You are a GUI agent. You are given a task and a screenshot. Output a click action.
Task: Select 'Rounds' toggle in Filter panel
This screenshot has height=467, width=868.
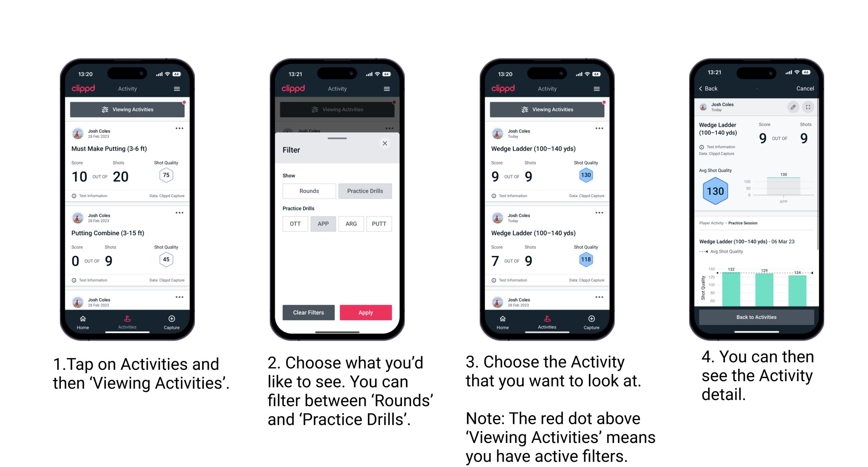(x=307, y=191)
